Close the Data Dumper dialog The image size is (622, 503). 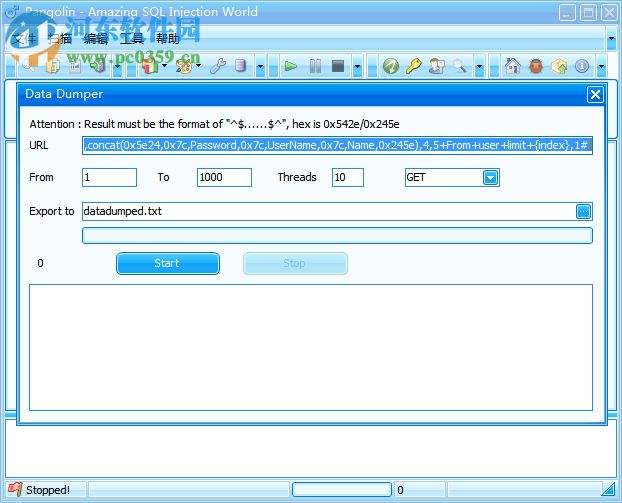[x=595, y=94]
